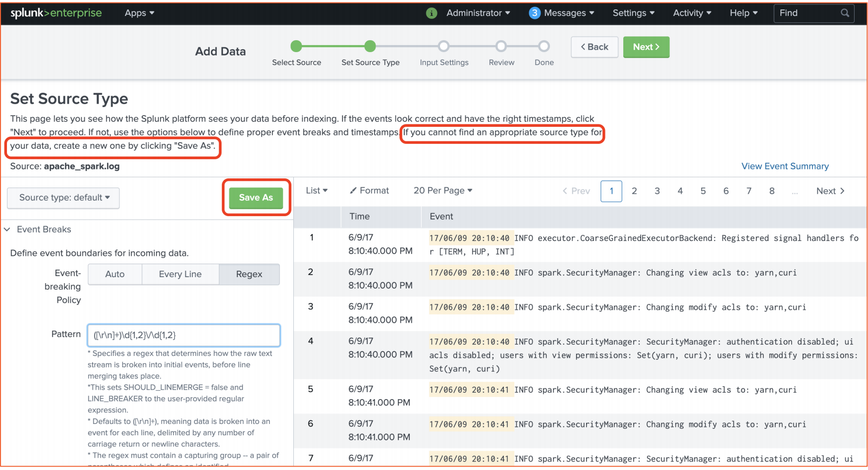Click the pencil Format icon

click(x=353, y=190)
